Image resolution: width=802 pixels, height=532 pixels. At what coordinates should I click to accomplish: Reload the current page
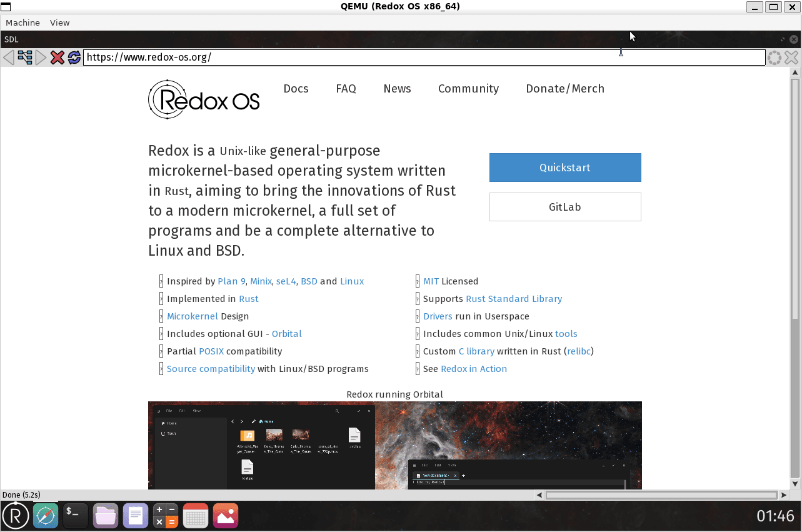point(74,57)
